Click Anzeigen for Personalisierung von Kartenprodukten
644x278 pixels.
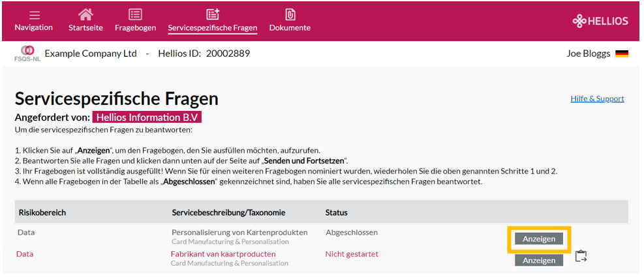pyautogui.click(x=539, y=239)
